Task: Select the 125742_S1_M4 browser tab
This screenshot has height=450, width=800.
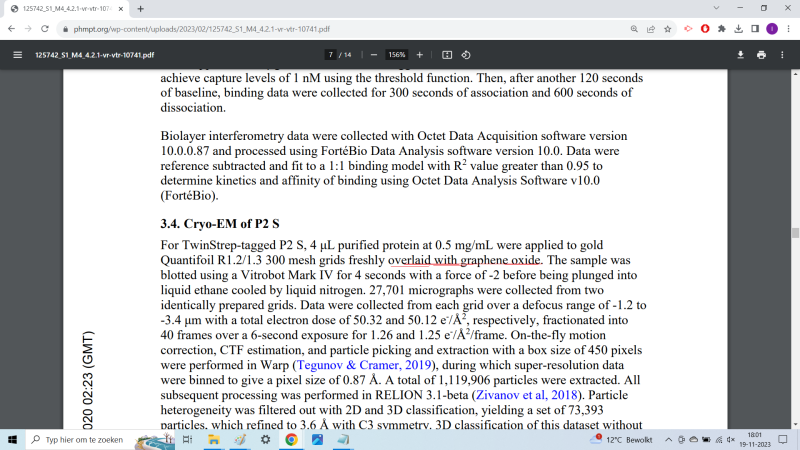Action: tap(65, 9)
